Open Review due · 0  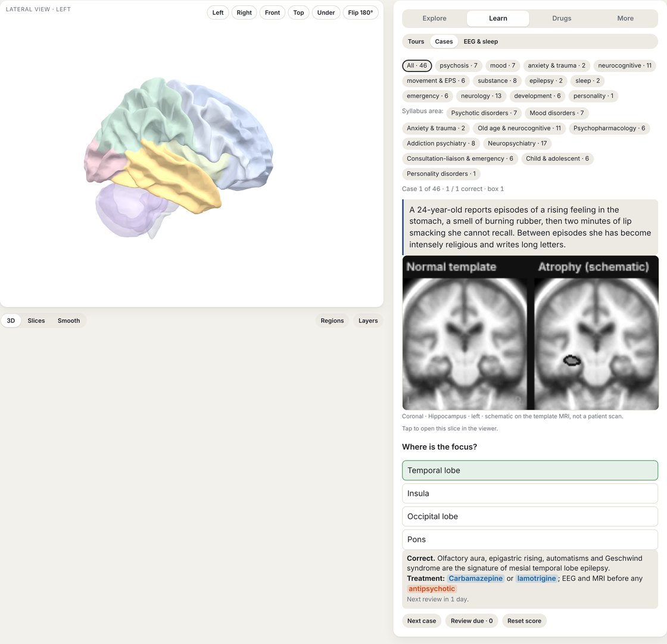[471, 621]
